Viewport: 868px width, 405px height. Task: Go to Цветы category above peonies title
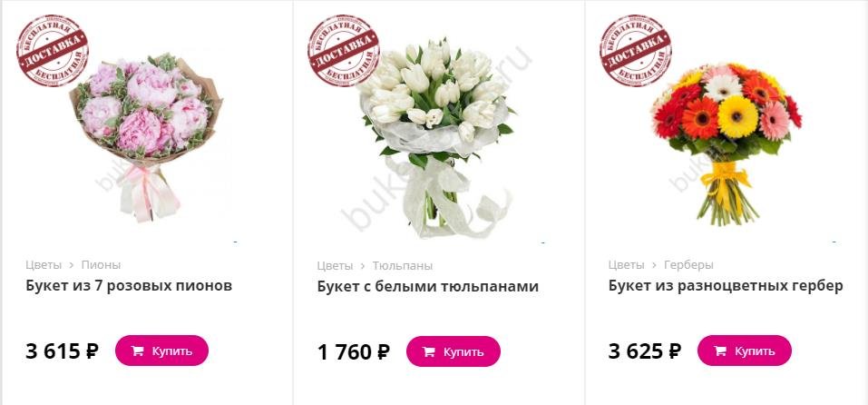pos(44,265)
